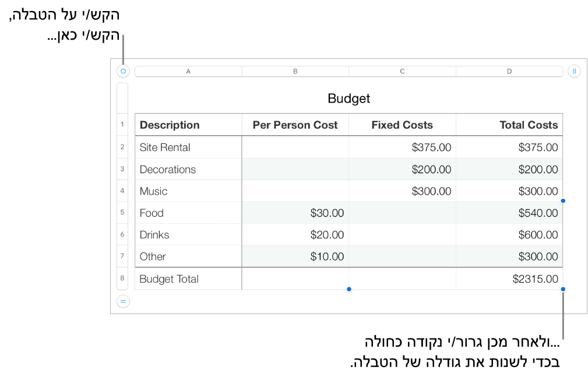This screenshot has width=588, height=370.
Task: Select the $20.00 per person cell
Action: (x=295, y=234)
